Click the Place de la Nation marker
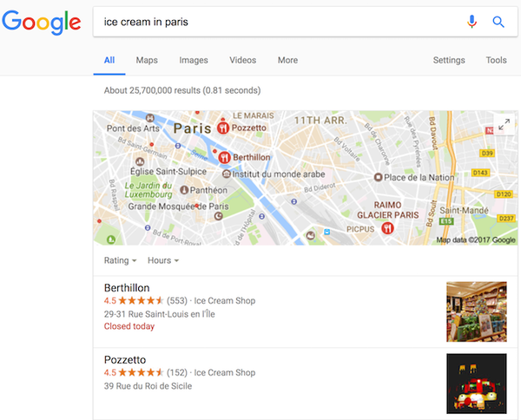 pyautogui.click(x=378, y=177)
